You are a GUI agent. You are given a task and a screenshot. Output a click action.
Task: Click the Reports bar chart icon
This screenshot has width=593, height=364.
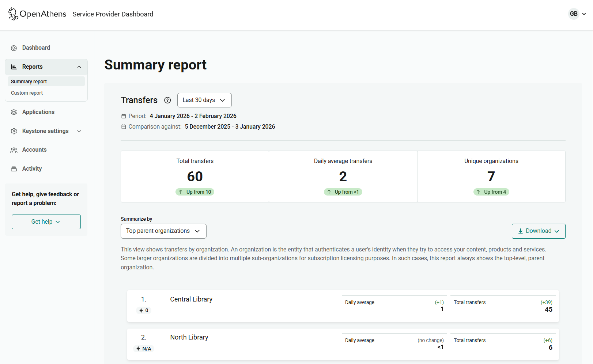pyautogui.click(x=14, y=67)
